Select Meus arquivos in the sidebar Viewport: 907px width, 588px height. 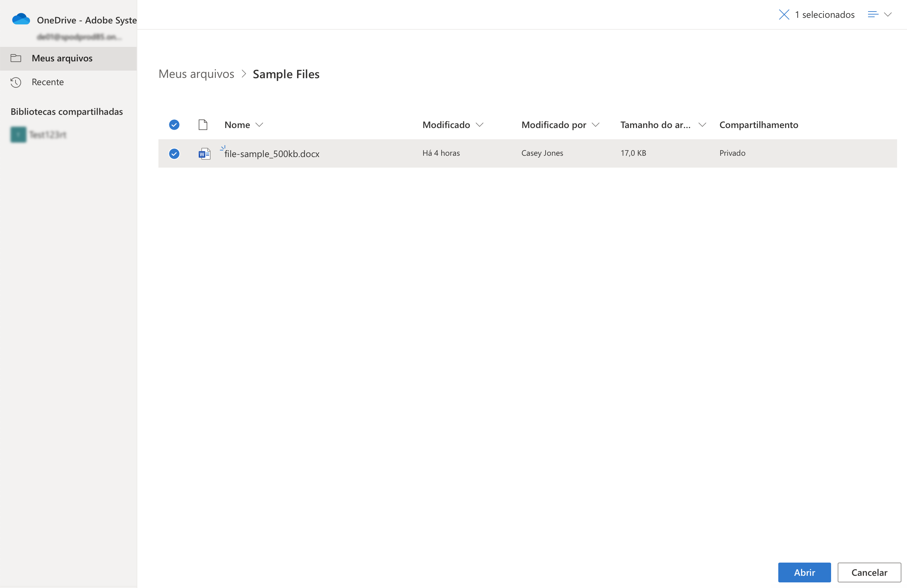coord(62,58)
